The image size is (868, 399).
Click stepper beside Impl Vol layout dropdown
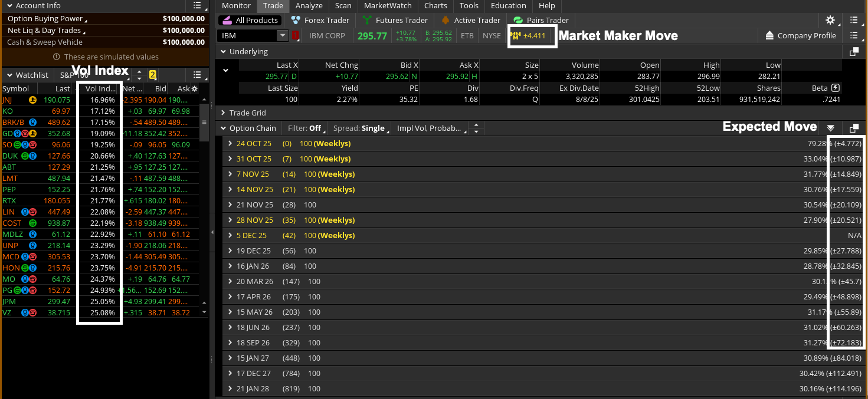(x=476, y=128)
